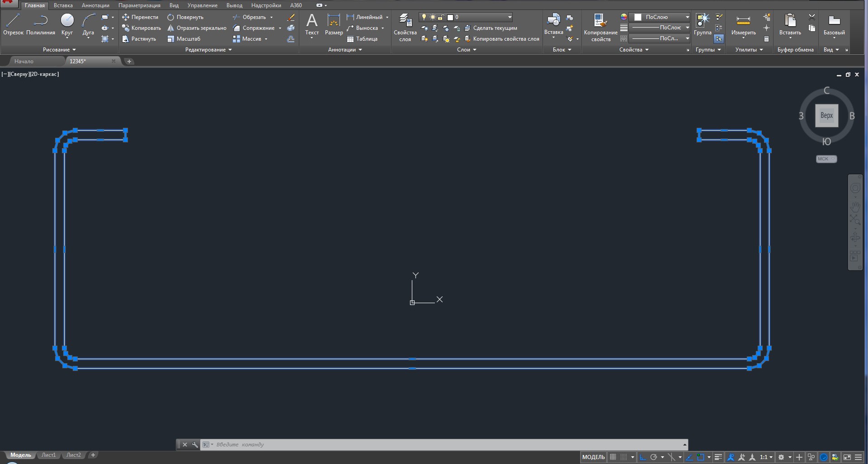
Task: Activate the Дуга (Arc) tool
Action: click(x=88, y=24)
